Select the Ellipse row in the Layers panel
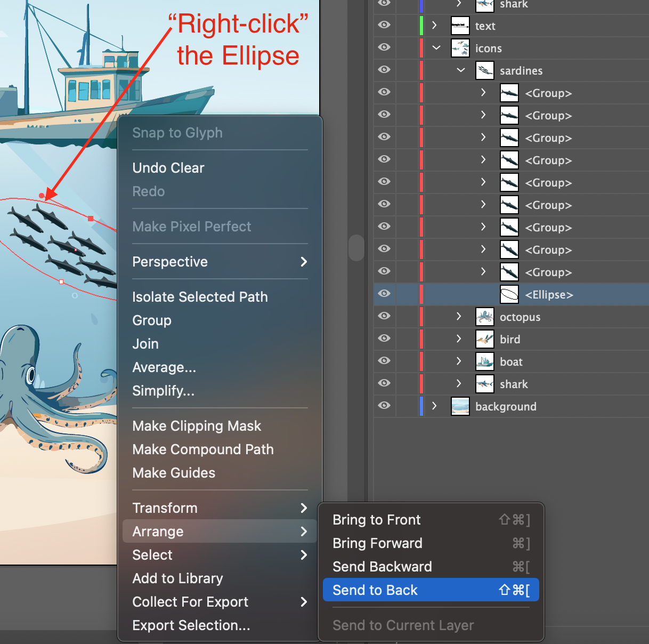 tap(549, 294)
